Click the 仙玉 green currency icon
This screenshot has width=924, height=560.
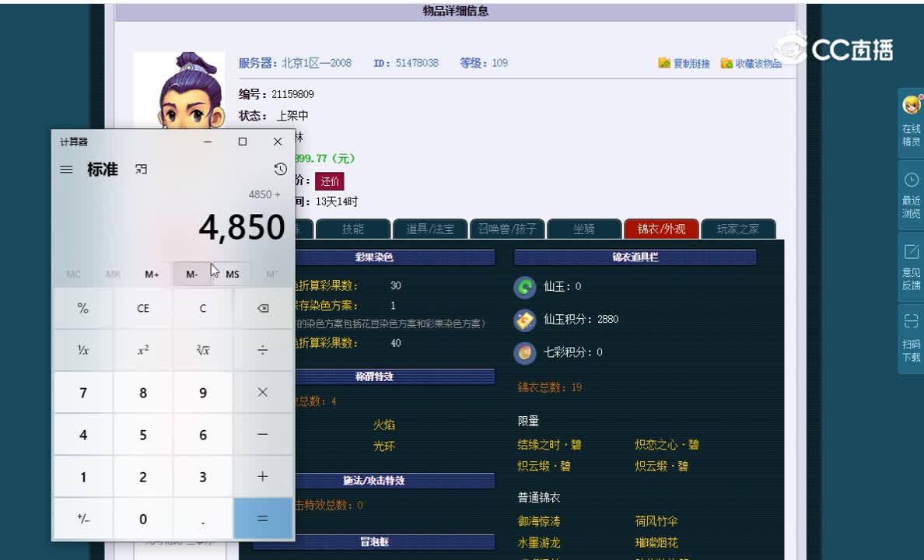(524, 287)
